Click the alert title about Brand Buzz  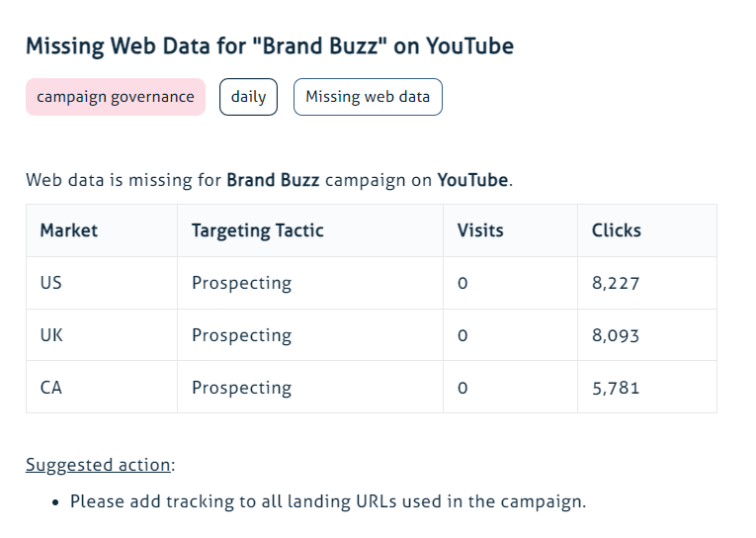pyautogui.click(x=269, y=46)
